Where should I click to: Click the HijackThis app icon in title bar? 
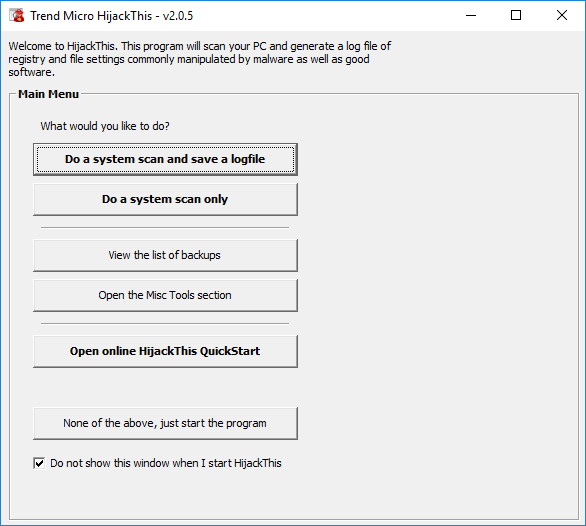pos(16,15)
